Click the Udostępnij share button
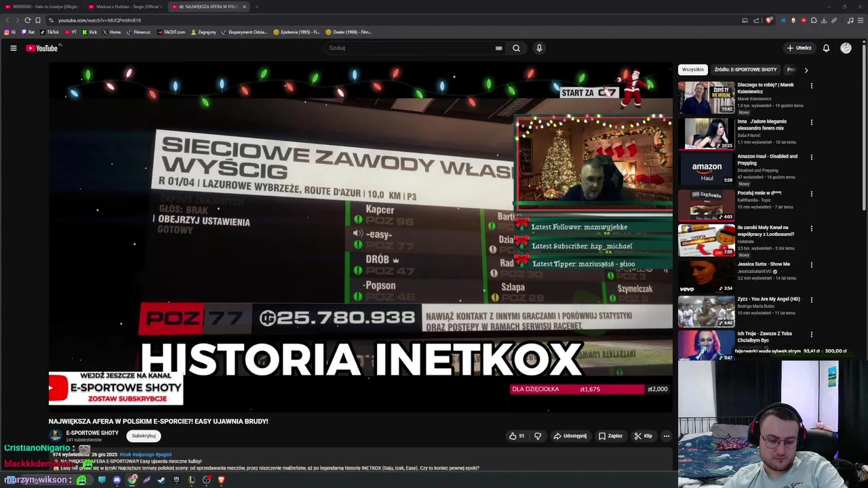This screenshot has width=868, height=488. (570, 436)
